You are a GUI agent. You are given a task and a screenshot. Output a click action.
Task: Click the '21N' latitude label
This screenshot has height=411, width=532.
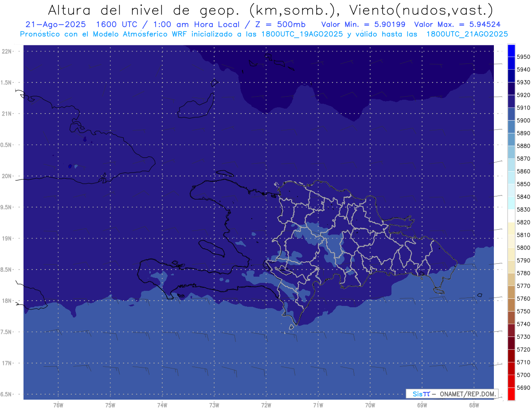7,114
